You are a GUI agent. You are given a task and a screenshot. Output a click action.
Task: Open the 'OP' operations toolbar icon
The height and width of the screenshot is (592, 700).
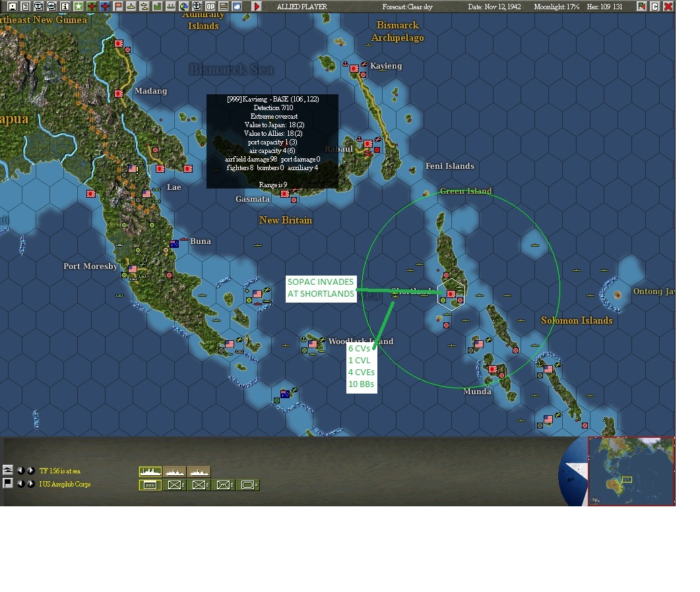click(210, 6)
